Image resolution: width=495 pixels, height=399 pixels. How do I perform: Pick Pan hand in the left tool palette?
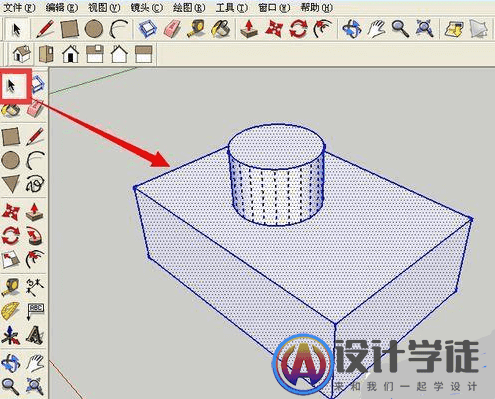35,363
